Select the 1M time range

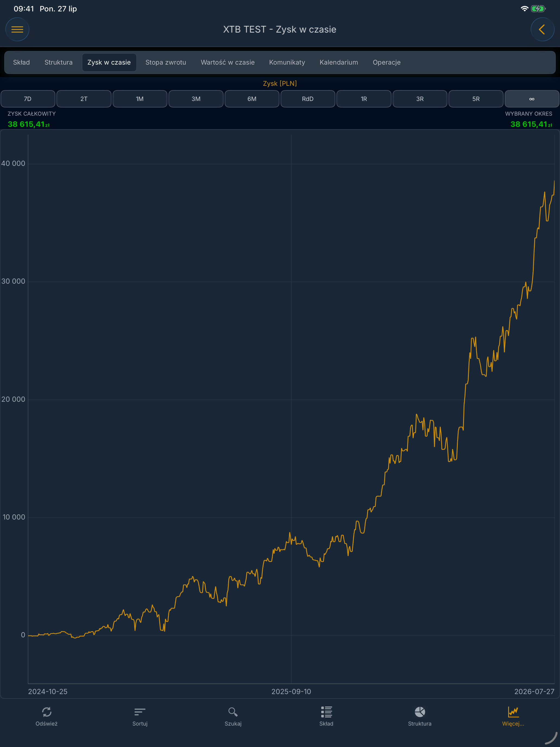(140, 99)
